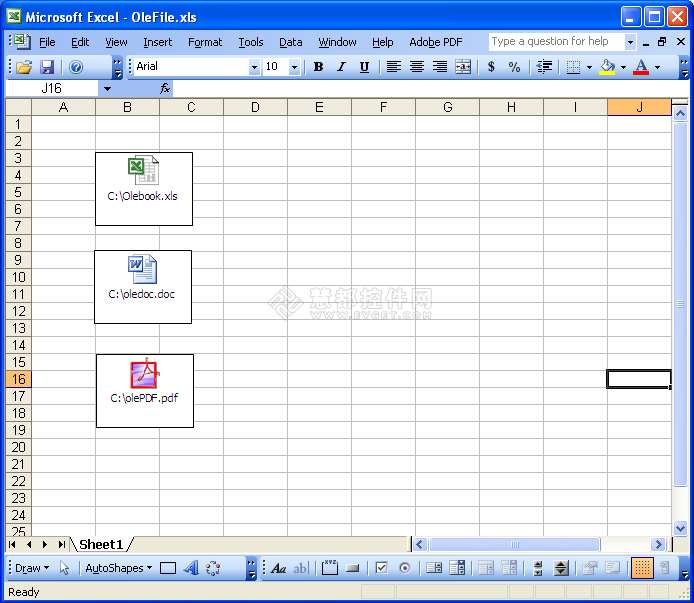Apply Percent Style formatting
Image resolution: width=694 pixels, height=603 pixels.
[514, 67]
